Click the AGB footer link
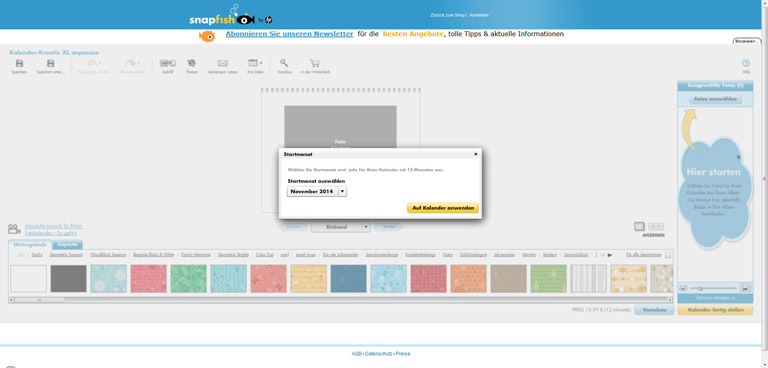Viewport: 768px width, 368px height. (356, 354)
